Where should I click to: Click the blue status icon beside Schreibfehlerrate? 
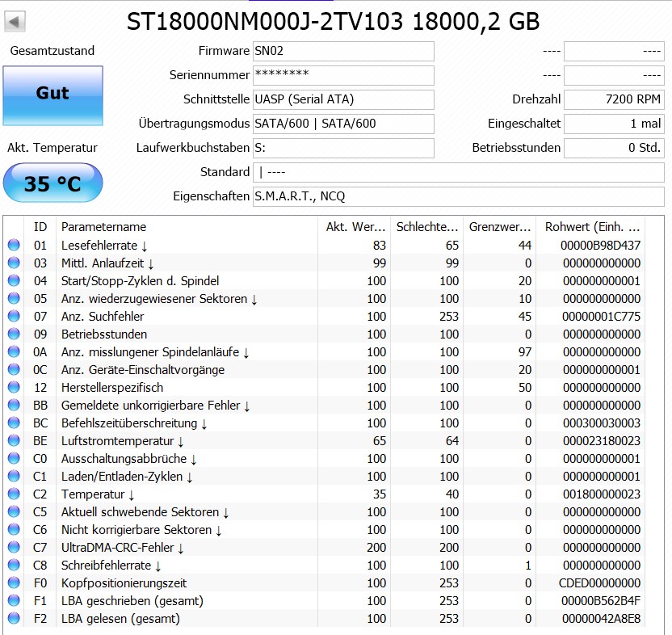(x=14, y=566)
